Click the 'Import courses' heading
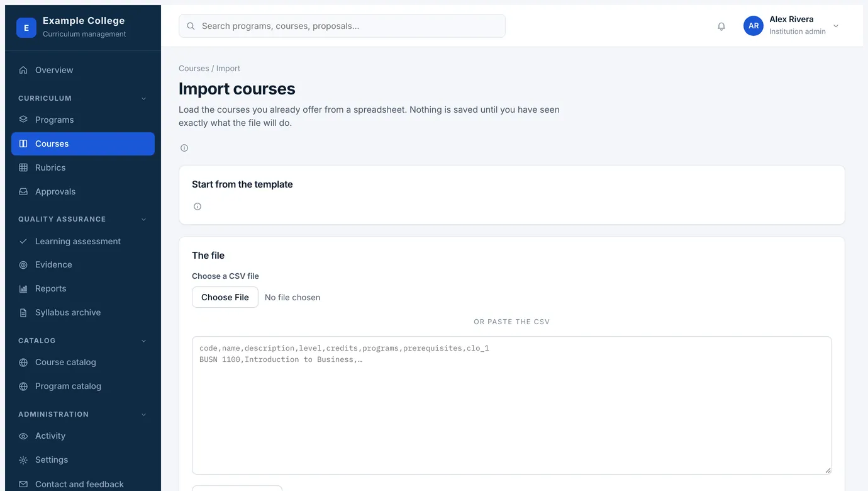 point(237,89)
